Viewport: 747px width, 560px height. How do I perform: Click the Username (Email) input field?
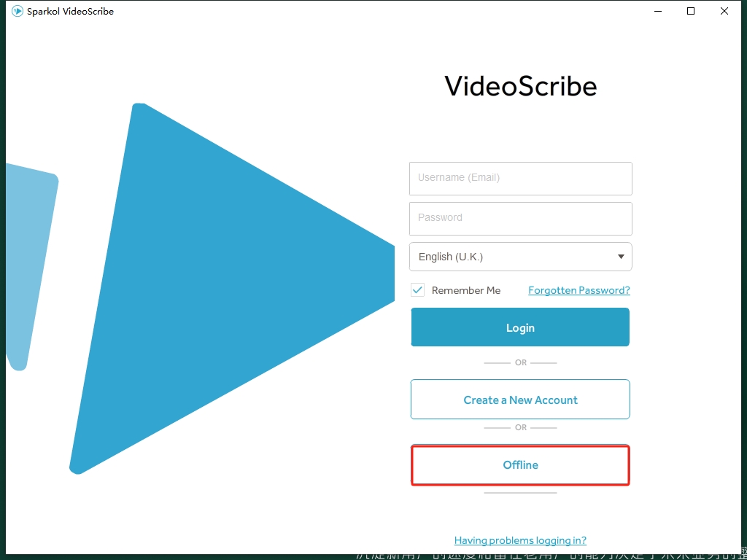(x=520, y=179)
